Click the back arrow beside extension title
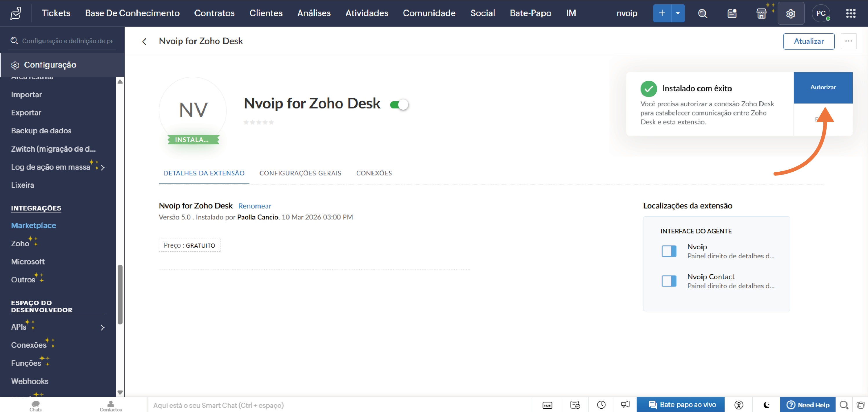The height and width of the screenshot is (412, 868). point(144,41)
